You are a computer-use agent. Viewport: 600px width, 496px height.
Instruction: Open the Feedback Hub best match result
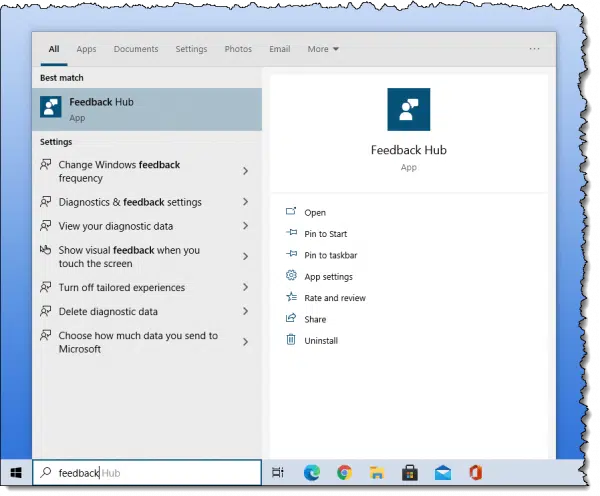pos(147,109)
